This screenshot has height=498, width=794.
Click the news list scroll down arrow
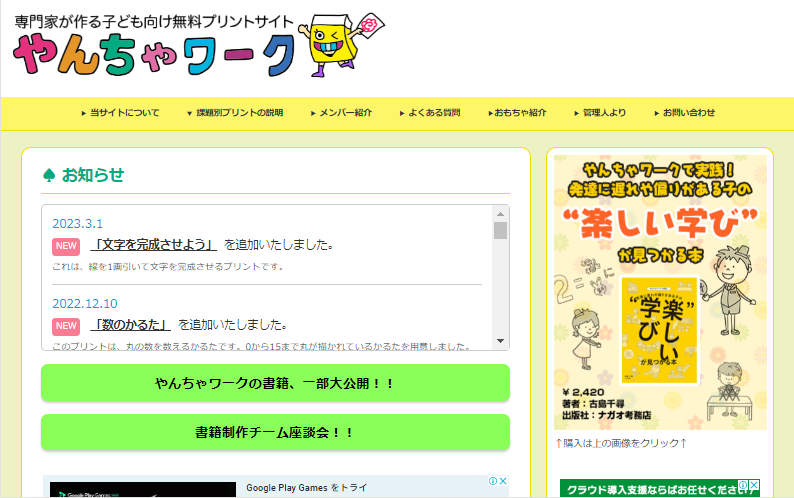[500, 341]
